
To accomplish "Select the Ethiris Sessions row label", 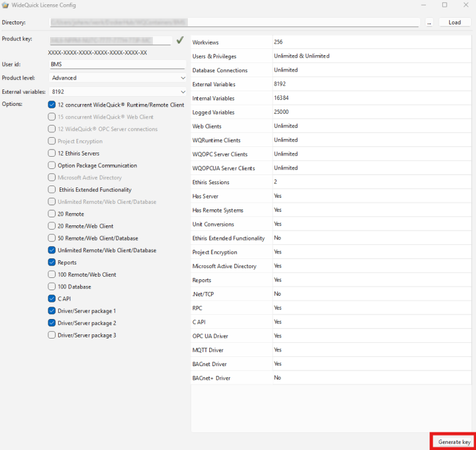I will click(x=210, y=182).
